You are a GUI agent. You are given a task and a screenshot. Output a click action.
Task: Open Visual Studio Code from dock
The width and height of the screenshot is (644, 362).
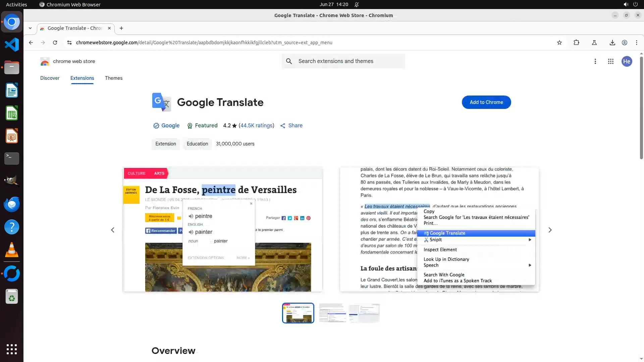pos(12,45)
